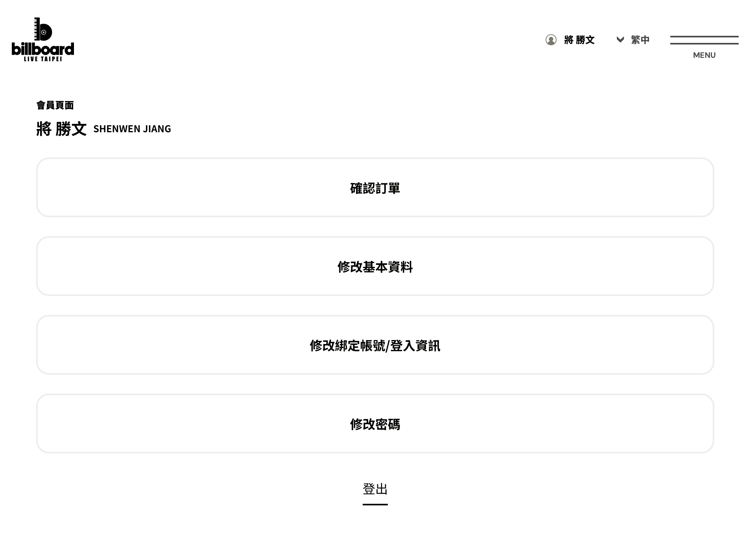Open the 修改基本資料 option
Viewport: 756px width, 540px height.
[375, 266]
